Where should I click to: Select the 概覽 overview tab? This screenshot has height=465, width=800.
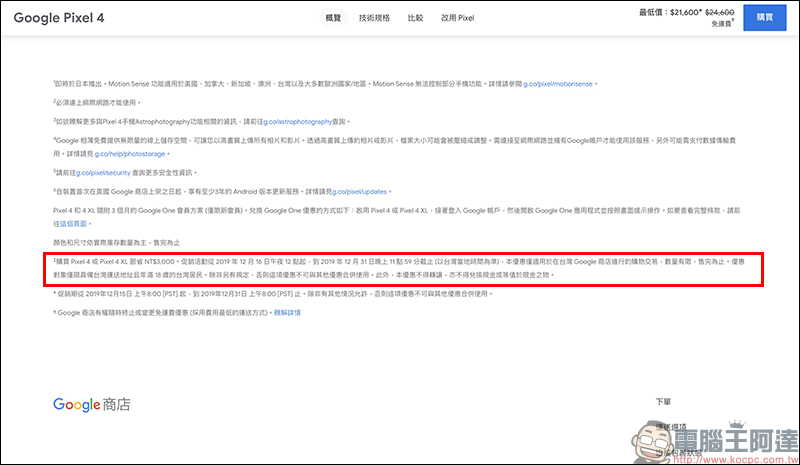click(333, 18)
